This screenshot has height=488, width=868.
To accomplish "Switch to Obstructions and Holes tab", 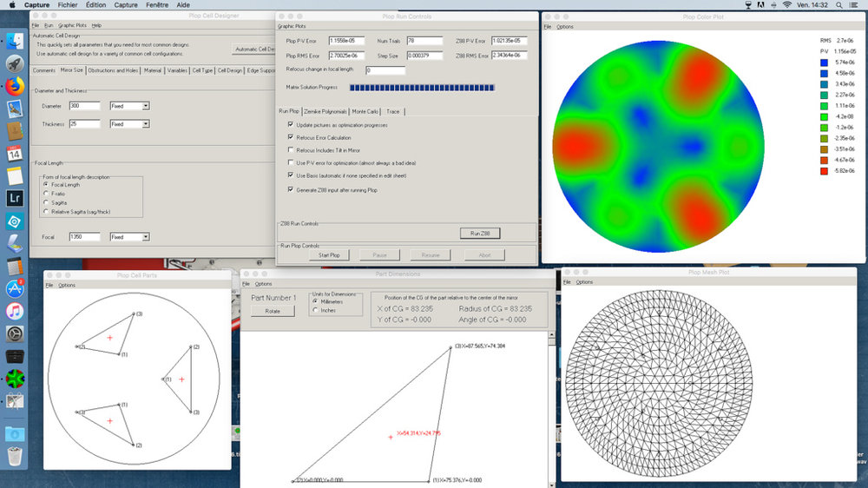I will tap(113, 70).
